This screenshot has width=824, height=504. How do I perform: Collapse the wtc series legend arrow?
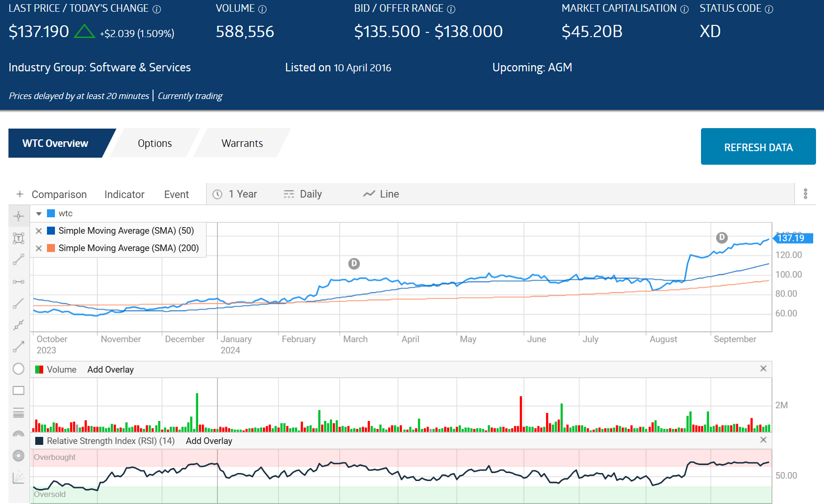39,214
